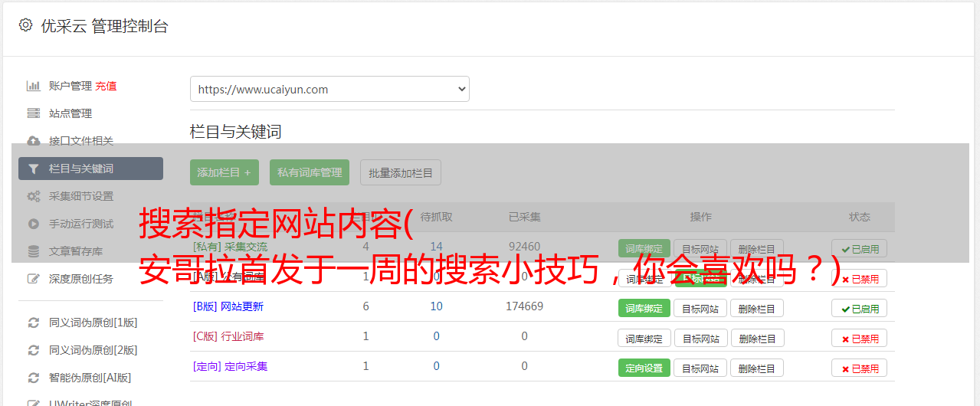Open 站点管理 in the sidebar
This screenshot has width=980, height=406.
[x=70, y=113]
